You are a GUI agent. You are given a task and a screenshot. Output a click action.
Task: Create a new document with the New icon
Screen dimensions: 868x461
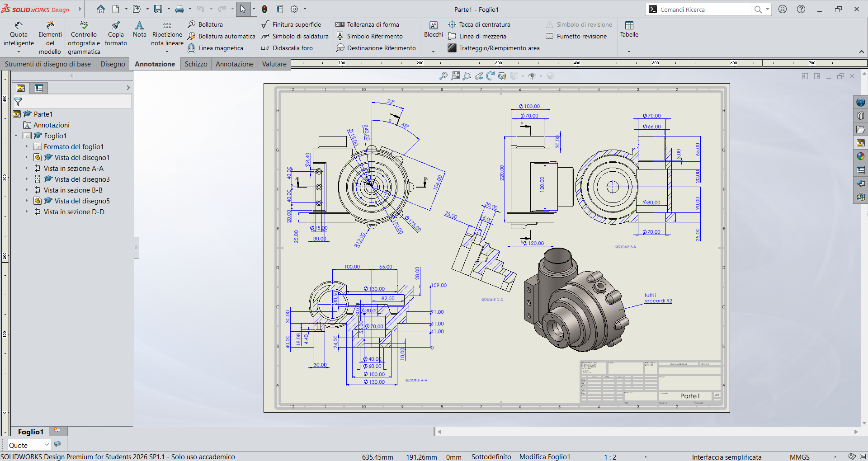(x=116, y=9)
